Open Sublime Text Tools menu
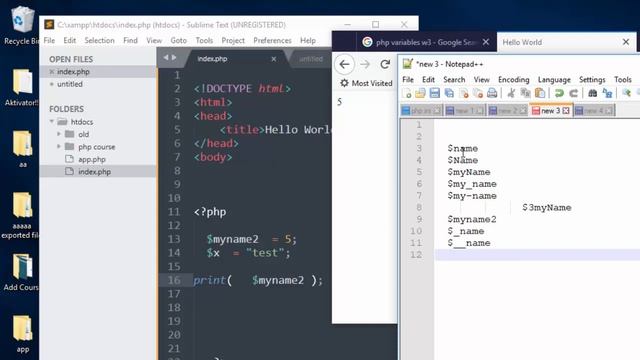Viewport: 640px width, 360px height. (204, 40)
